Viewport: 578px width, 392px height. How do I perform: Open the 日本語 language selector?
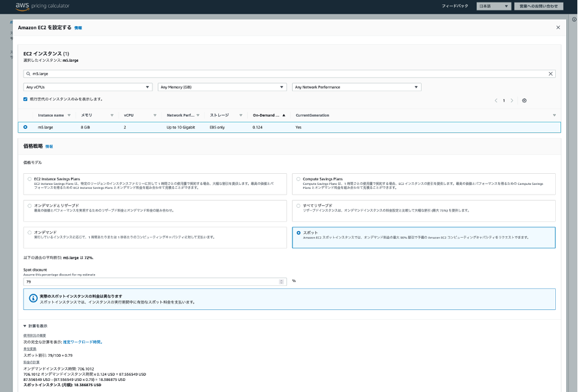coord(493,7)
